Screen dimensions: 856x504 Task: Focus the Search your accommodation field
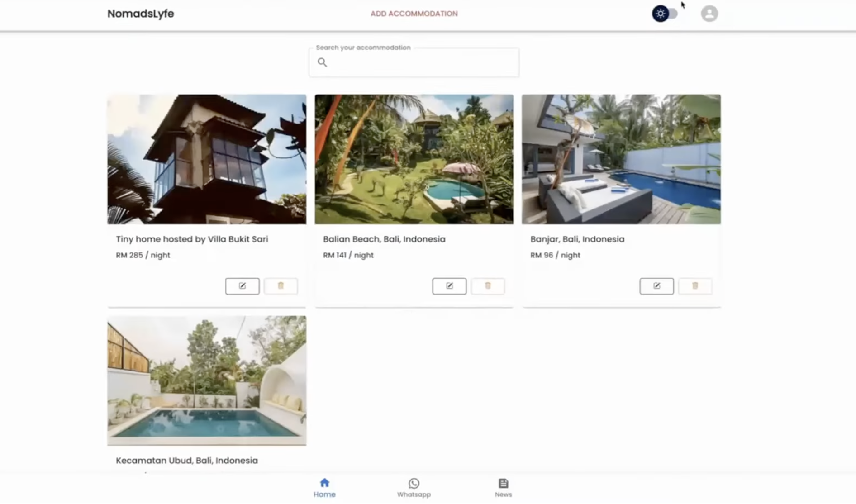click(x=414, y=62)
